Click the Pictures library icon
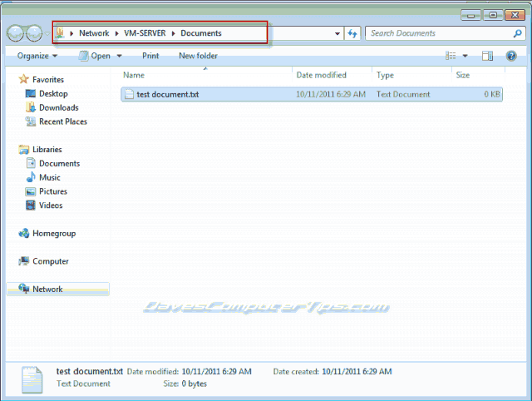The height and width of the screenshot is (401, 532). coord(31,191)
